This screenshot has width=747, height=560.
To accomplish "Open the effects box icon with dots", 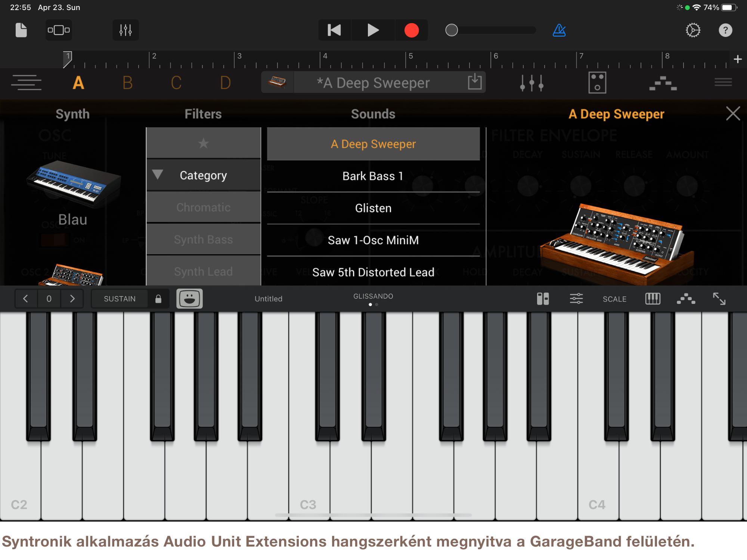I will 597,83.
